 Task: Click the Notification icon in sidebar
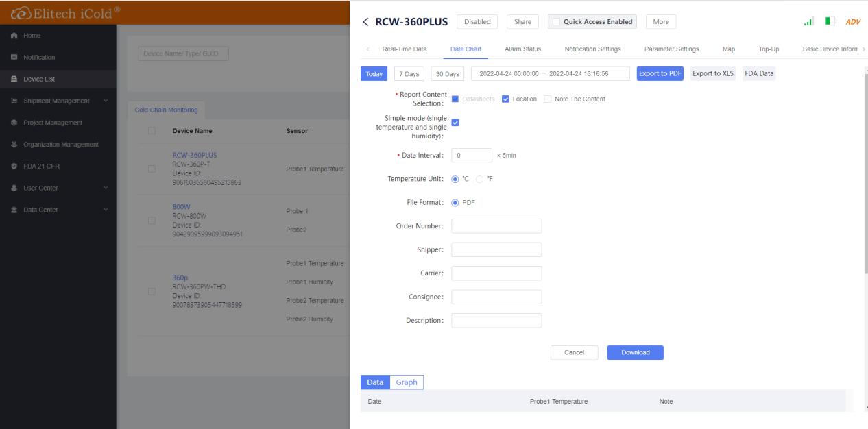click(x=14, y=57)
